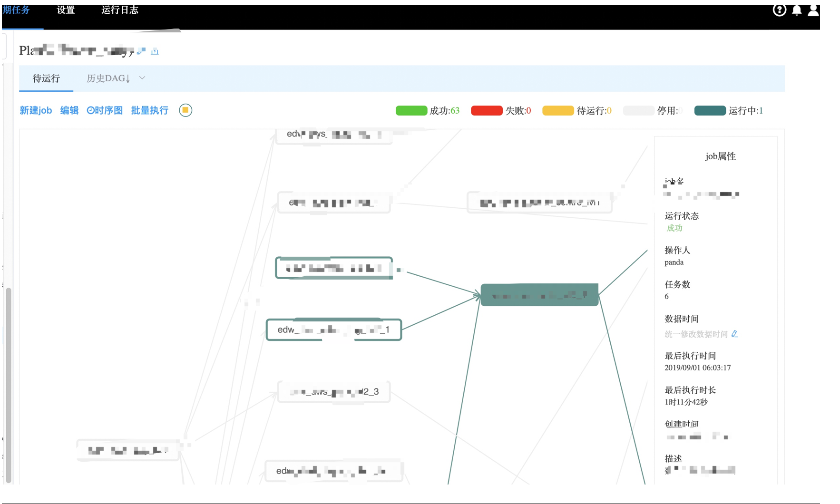Screen dimensions: 840x504
Task: Select the teal-outlined node above the edw_ node
Action: coord(334,268)
